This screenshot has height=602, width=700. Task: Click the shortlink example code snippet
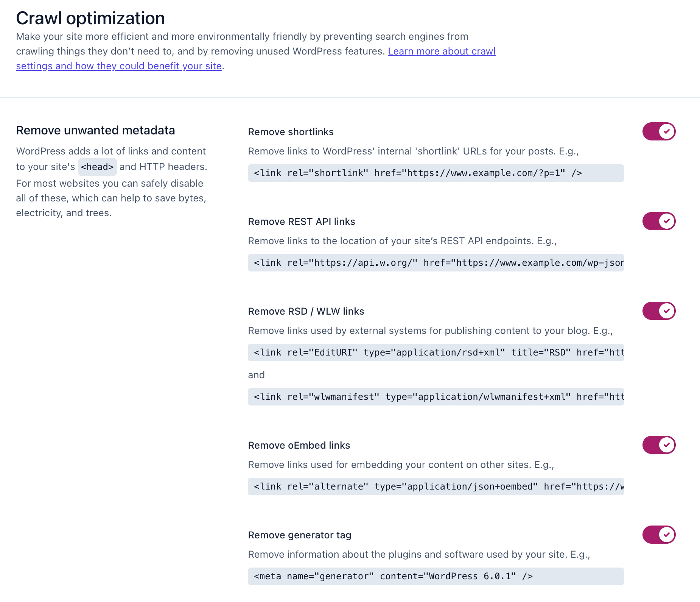tap(436, 173)
